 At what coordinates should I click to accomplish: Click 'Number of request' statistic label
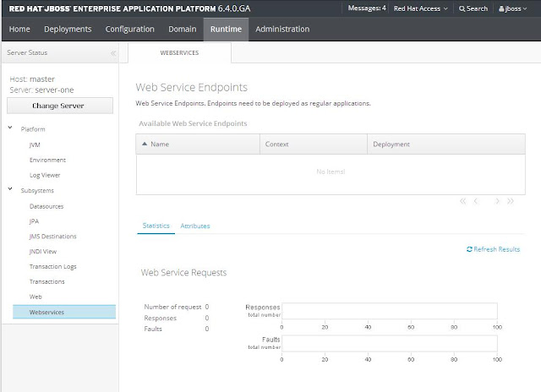[x=172, y=307]
